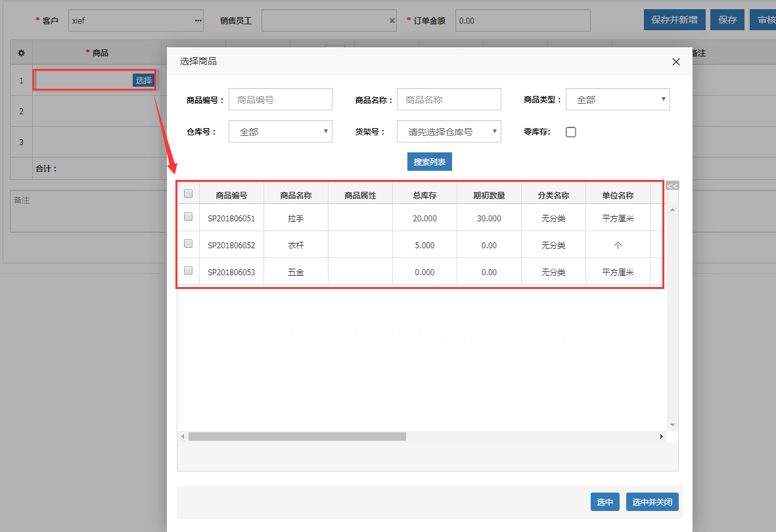Click the 保存 button
Image resolution: width=776 pixels, height=532 pixels.
[727, 20]
